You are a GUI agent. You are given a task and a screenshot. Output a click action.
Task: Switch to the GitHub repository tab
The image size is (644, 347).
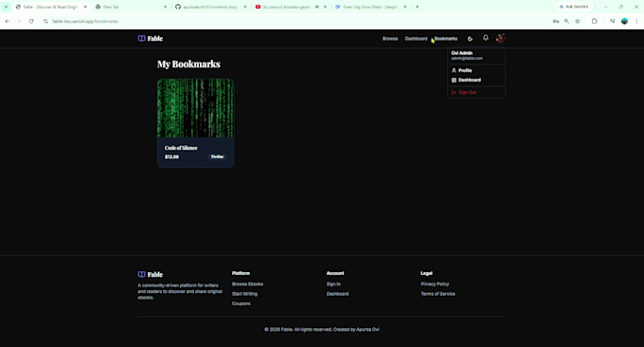coord(211,7)
